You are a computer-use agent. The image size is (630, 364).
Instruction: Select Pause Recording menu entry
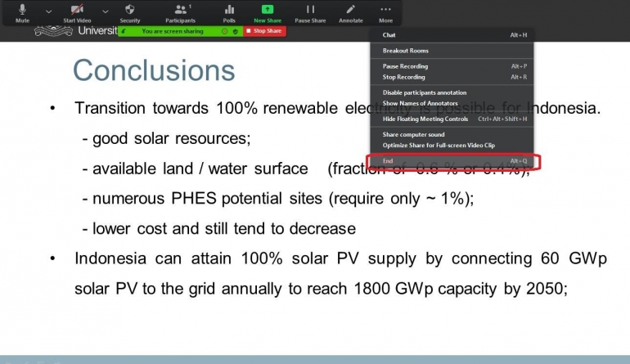coord(405,66)
